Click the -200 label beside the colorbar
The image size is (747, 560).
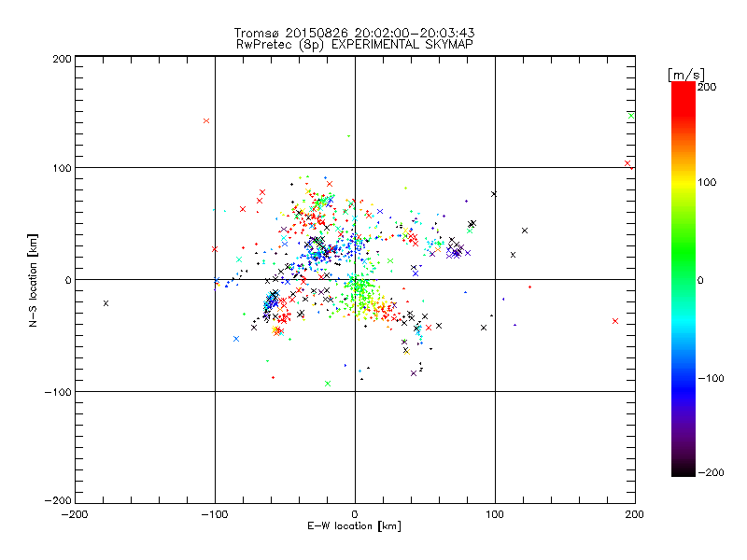pos(711,472)
